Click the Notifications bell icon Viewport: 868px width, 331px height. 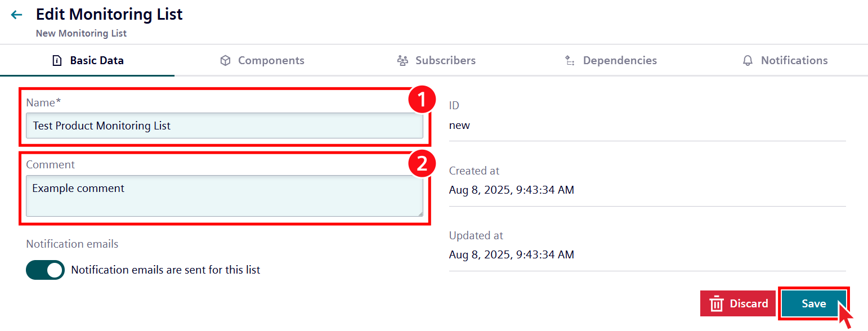748,61
